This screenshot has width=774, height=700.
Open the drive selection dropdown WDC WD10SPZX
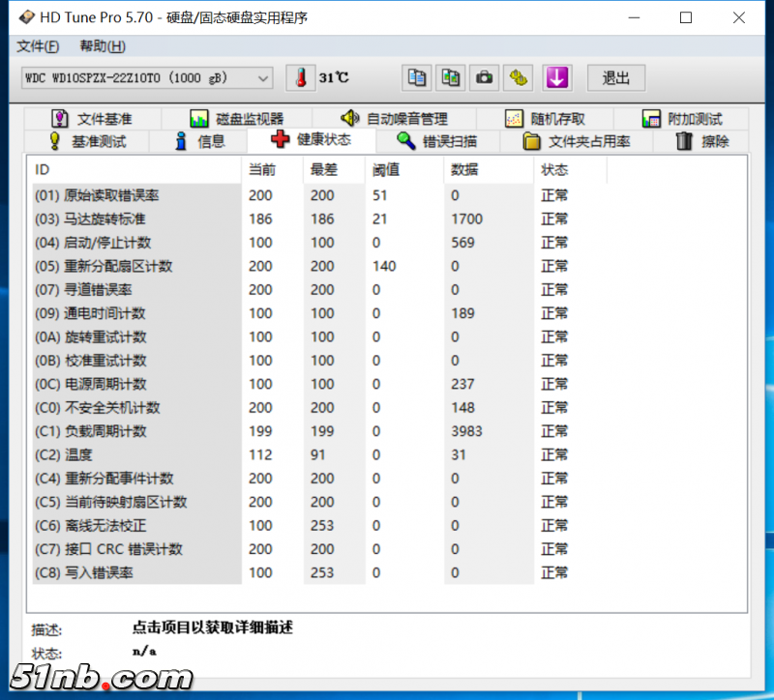pyautogui.click(x=147, y=78)
